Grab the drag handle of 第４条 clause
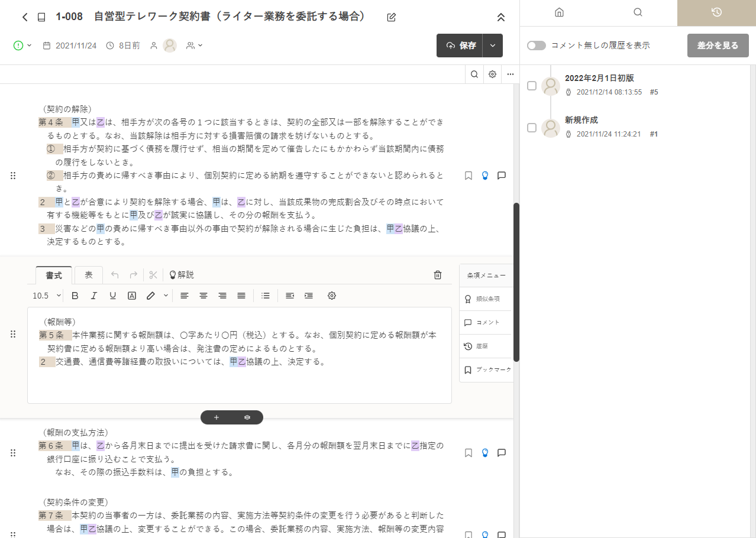 pyautogui.click(x=13, y=176)
